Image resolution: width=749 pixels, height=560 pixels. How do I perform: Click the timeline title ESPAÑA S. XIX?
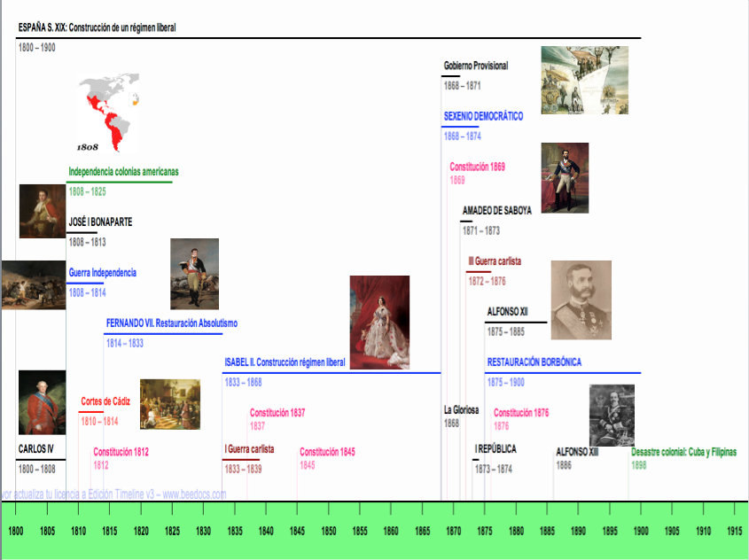point(98,27)
